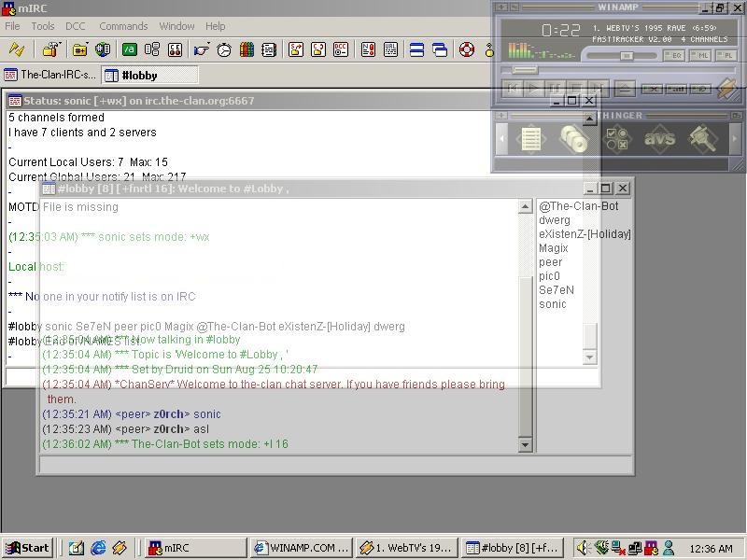Image resolution: width=747 pixels, height=560 pixels.
Task: Click the lifebuoy Help icon in toolbar
Action: [466, 49]
